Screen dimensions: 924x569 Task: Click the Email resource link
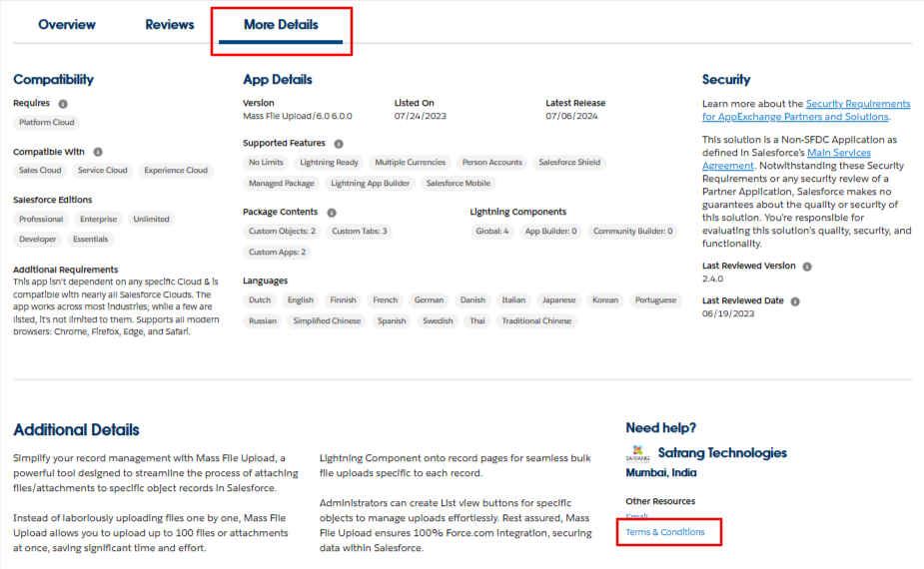click(637, 516)
